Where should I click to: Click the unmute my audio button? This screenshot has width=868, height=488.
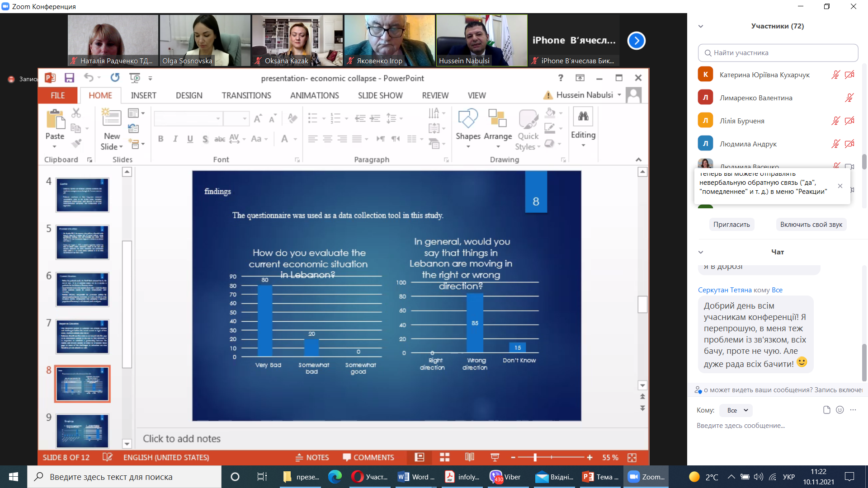coord(811,225)
